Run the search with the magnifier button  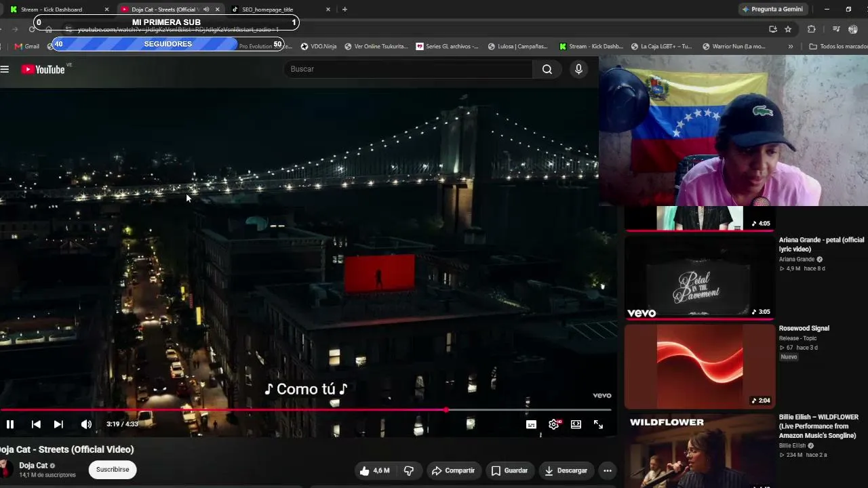point(547,69)
